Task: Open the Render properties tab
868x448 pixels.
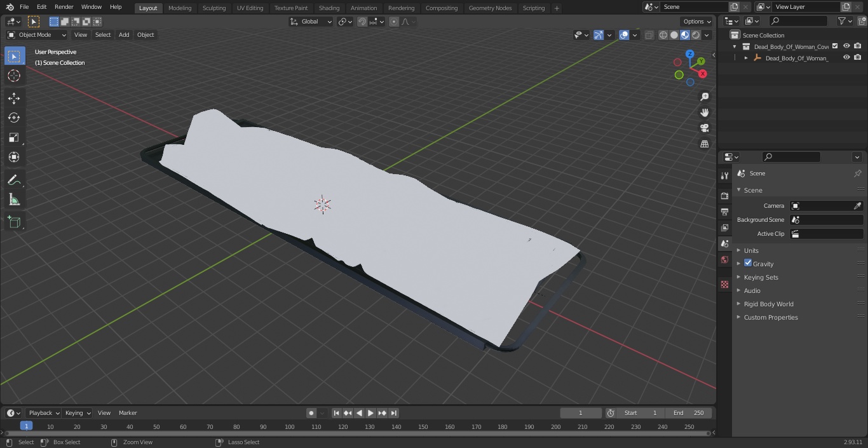Action: pos(724,196)
